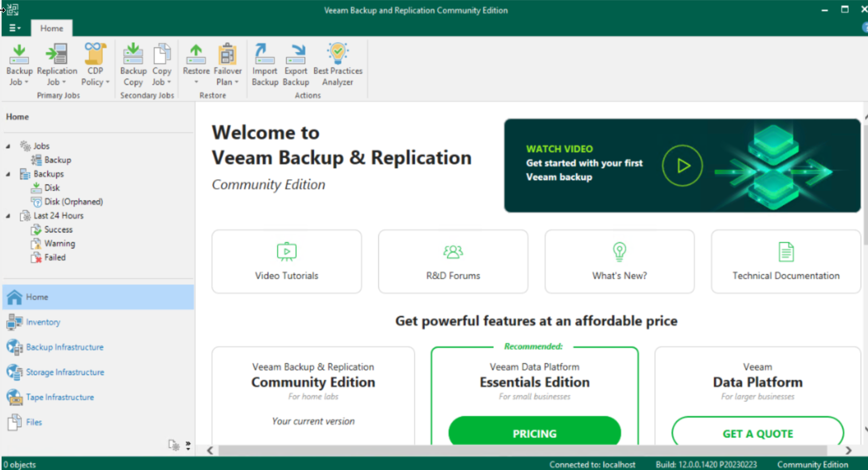Viewport: 868px width, 470px height.
Task: Select Failed under Last 24 Hours
Action: pos(48,257)
